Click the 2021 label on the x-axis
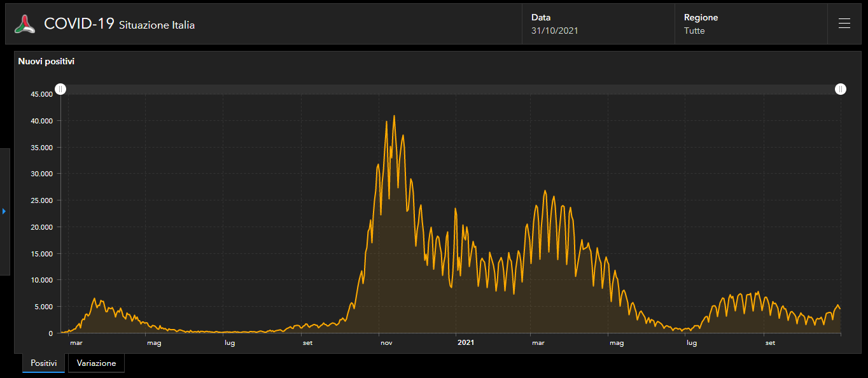The width and height of the screenshot is (868, 378). [x=466, y=343]
